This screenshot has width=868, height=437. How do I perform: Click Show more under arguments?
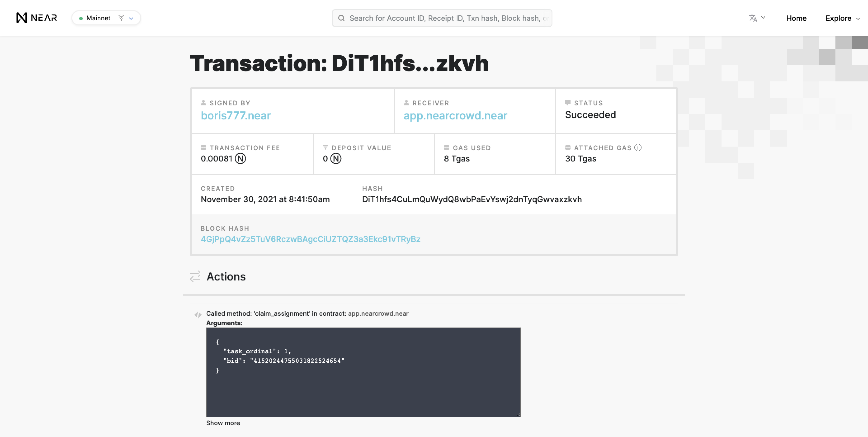click(x=223, y=423)
